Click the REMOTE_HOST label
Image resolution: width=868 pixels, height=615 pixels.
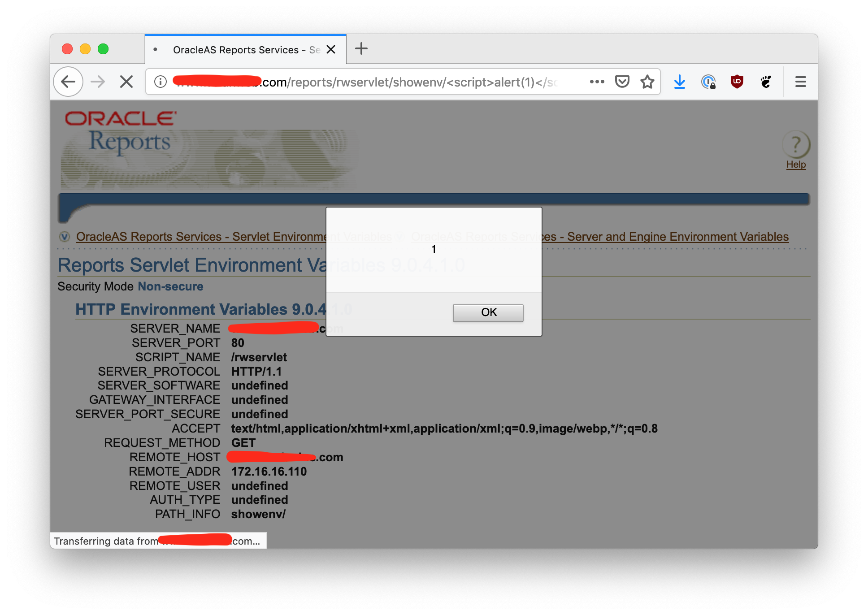click(175, 457)
